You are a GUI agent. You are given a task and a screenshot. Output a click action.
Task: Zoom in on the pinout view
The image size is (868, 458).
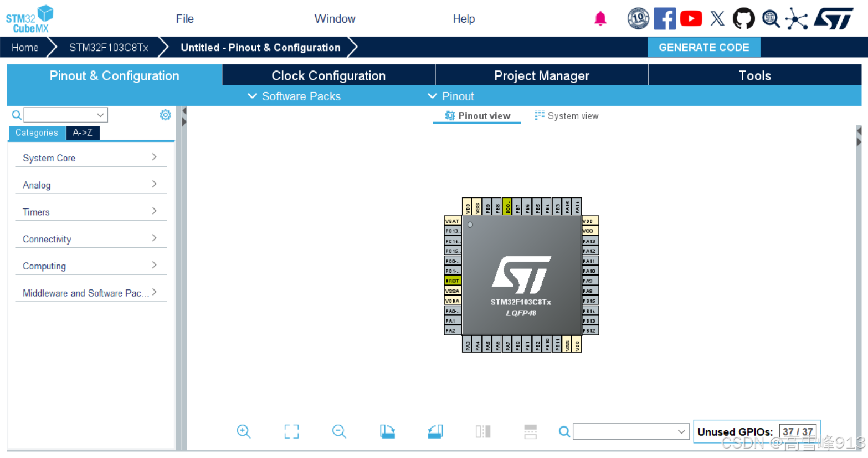click(x=244, y=431)
